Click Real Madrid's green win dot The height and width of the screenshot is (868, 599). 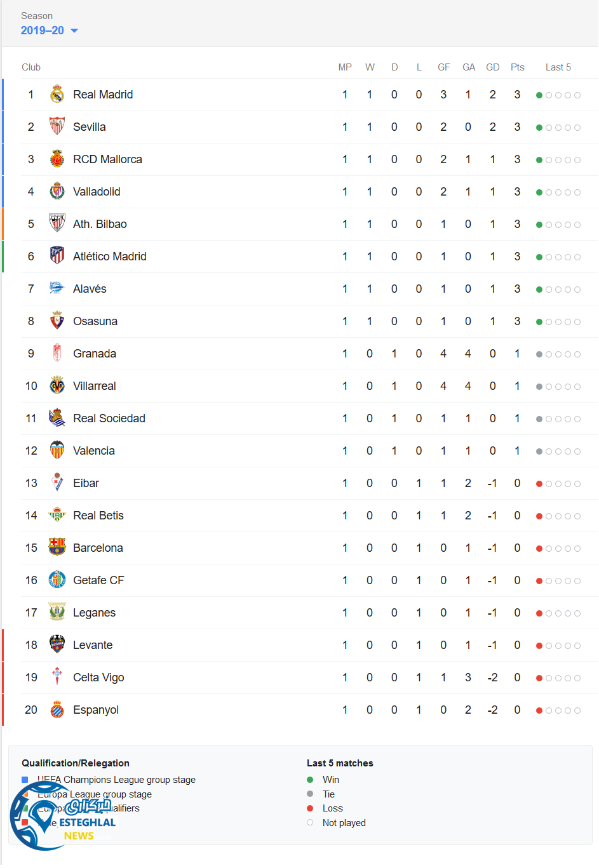click(539, 95)
